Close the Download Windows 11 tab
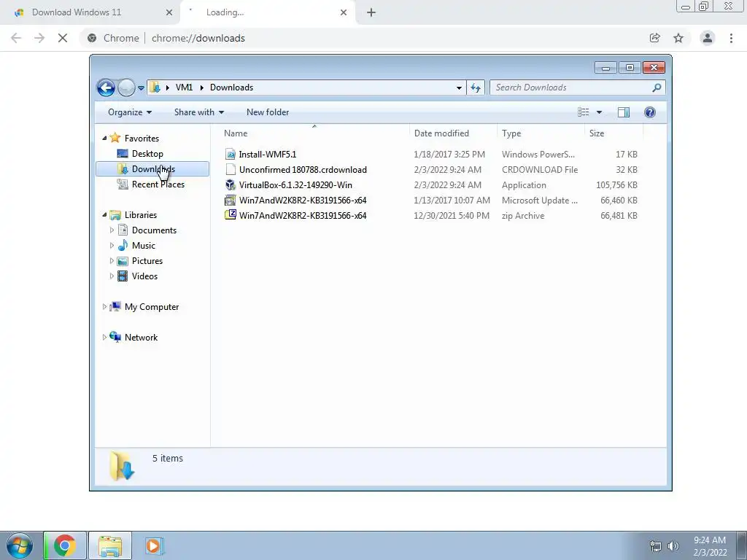Image resolution: width=747 pixels, height=560 pixels. pos(169,12)
